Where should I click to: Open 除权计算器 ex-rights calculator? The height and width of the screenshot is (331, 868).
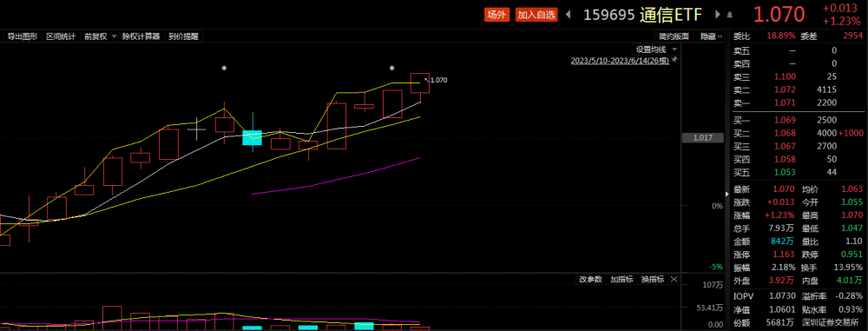[x=141, y=36]
